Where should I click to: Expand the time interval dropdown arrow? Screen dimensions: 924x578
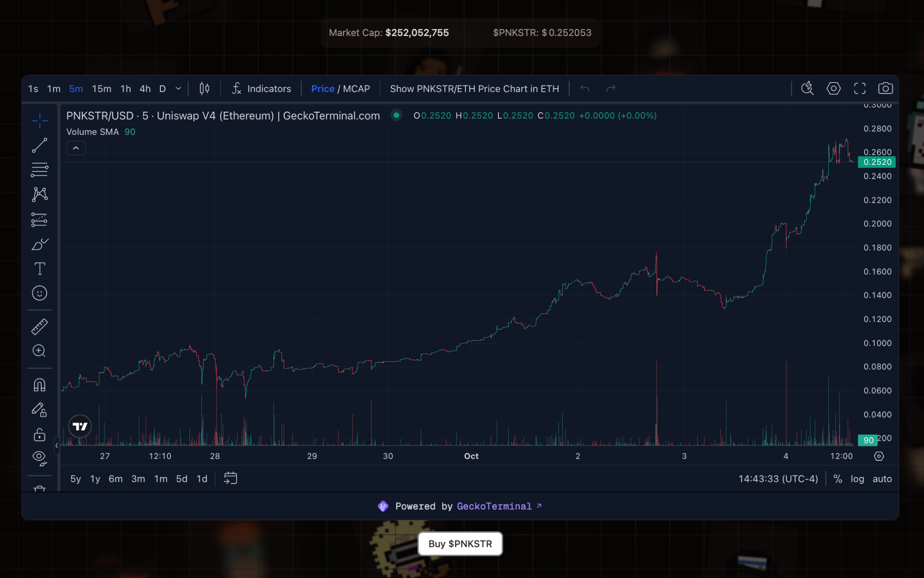[178, 89]
